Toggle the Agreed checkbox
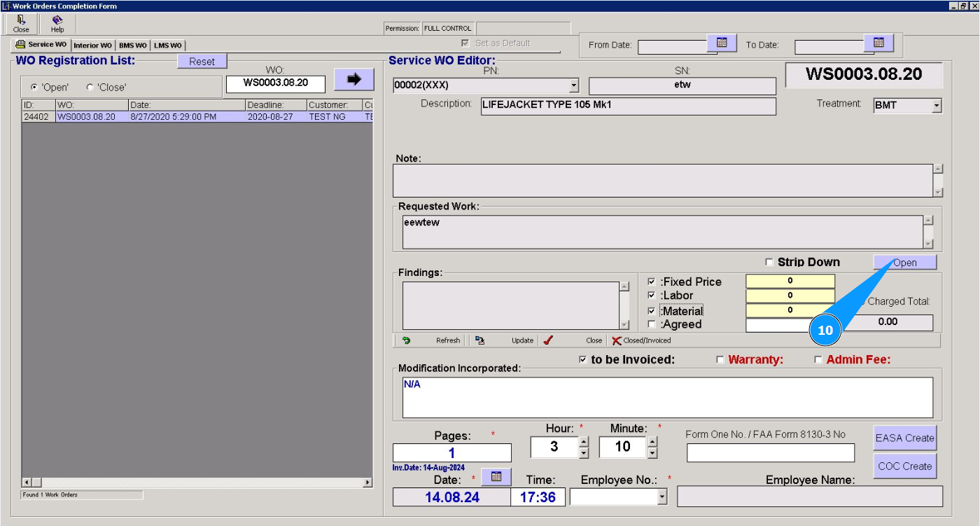980x526 pixels. 652,324
